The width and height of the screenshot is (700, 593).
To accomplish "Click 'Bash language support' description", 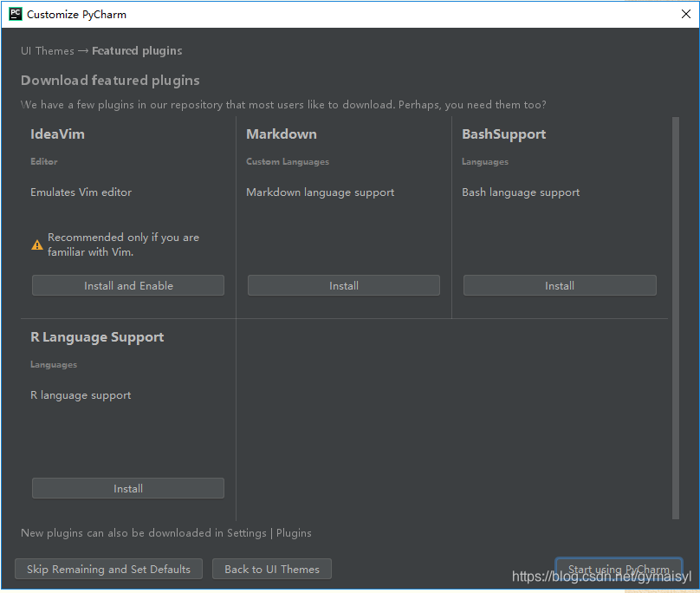I will [x=521, y=192].
